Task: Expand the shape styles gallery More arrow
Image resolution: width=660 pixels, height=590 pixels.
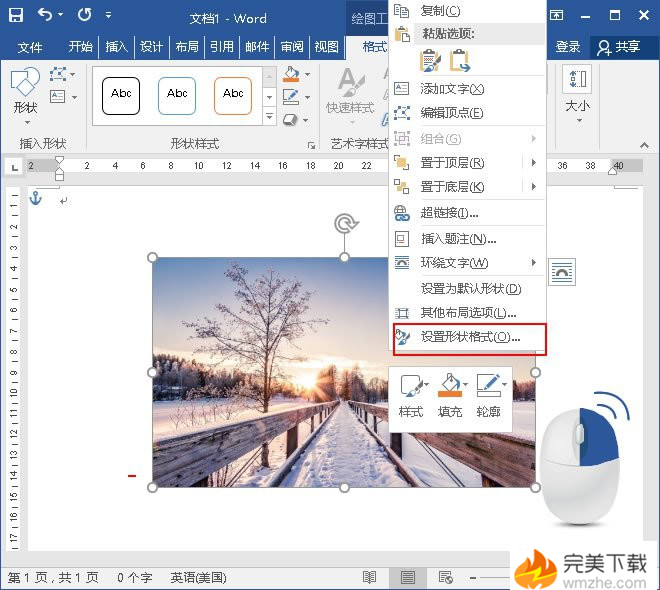Action: click(269, 117)
